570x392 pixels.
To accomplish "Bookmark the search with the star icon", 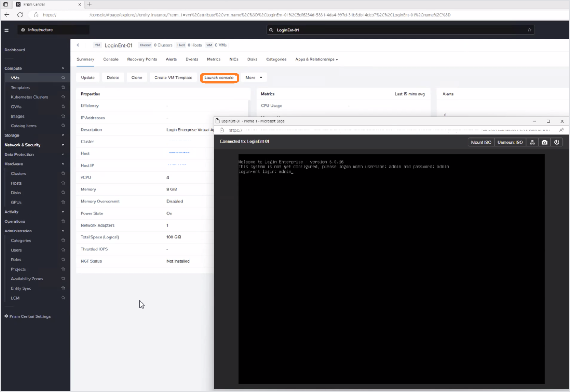I will (x=529, y=30).
